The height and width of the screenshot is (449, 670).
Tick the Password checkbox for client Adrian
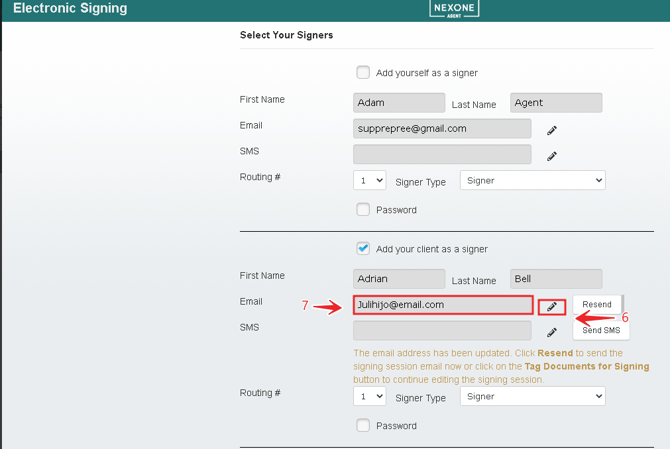(363, 425)
